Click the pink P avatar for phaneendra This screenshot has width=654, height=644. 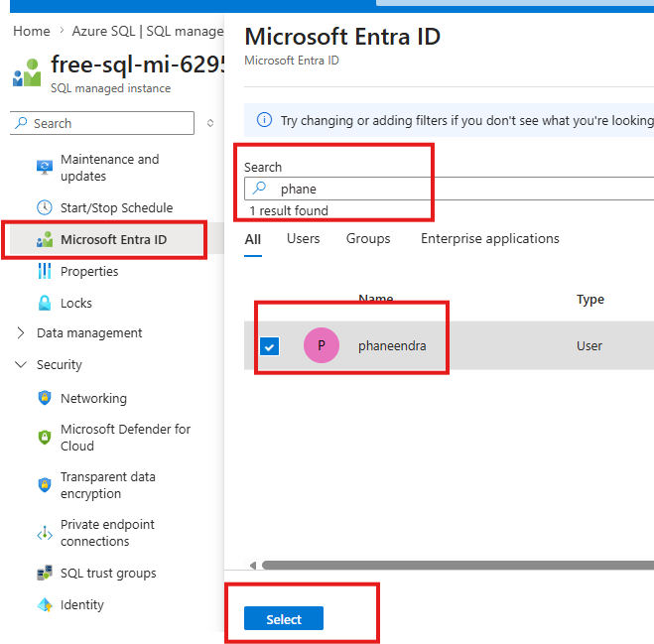click(x=322, y=345)
